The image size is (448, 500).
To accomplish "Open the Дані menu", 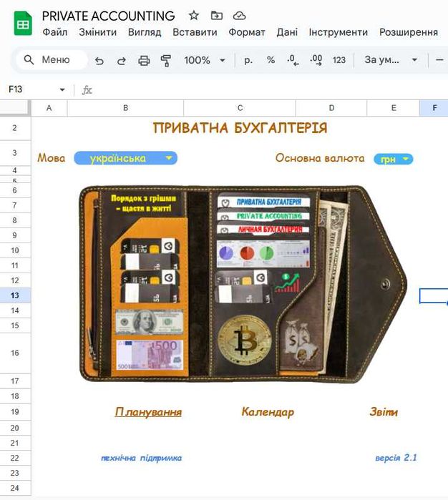I will point(287,32).
